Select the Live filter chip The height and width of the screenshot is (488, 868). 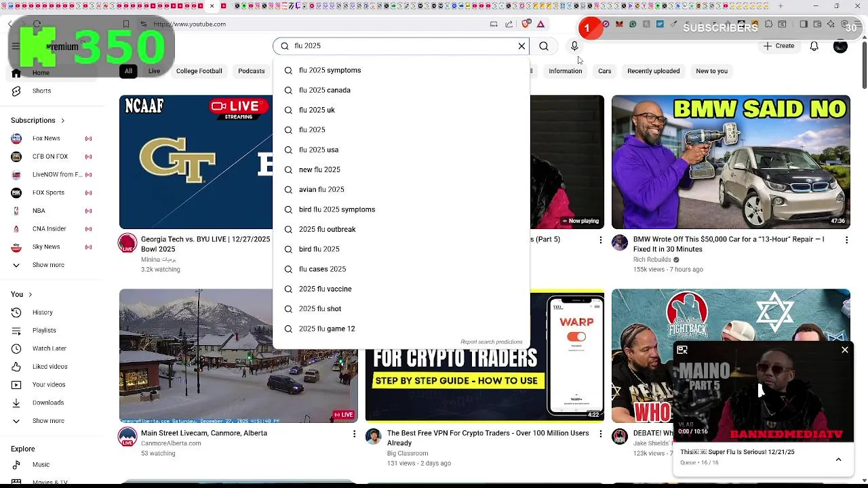(x=154, y=71)
